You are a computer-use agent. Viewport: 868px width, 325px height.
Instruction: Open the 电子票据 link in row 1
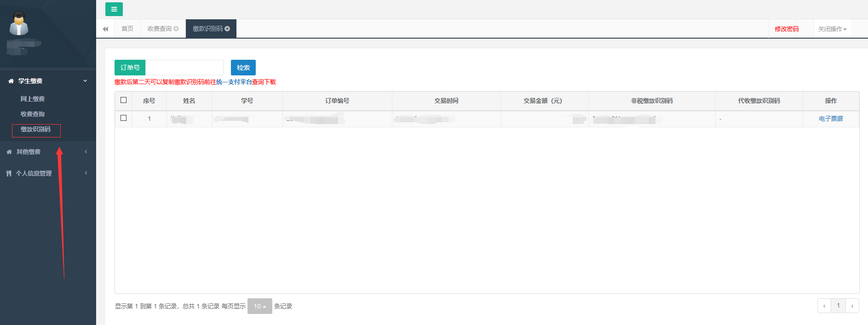click(x=830, y=119)
